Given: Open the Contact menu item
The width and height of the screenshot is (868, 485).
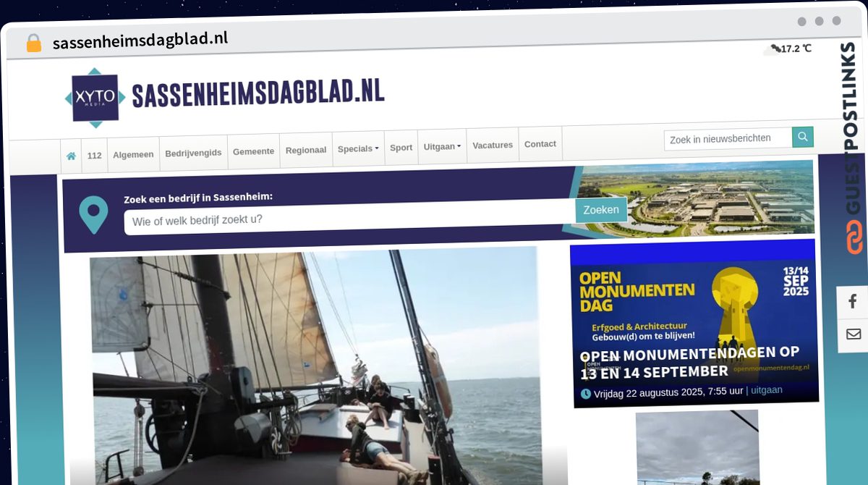Looking at the screenshot, I should [x=540, y=144].
